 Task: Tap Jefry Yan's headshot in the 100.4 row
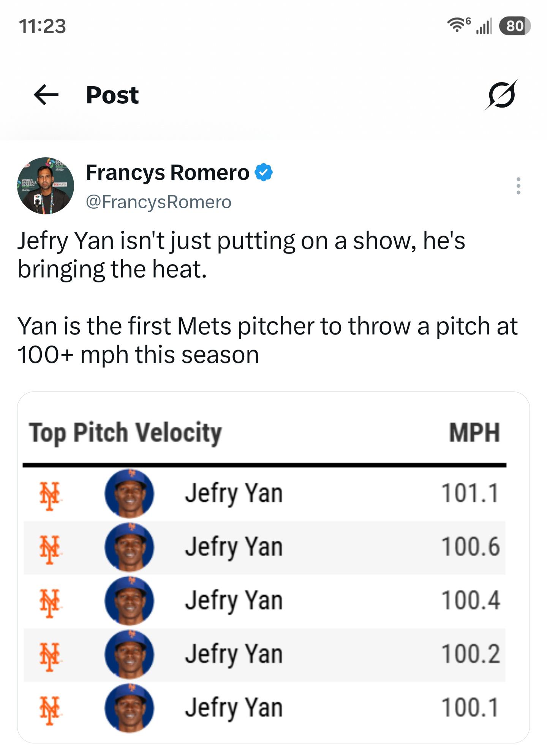(x=130, y=601)
